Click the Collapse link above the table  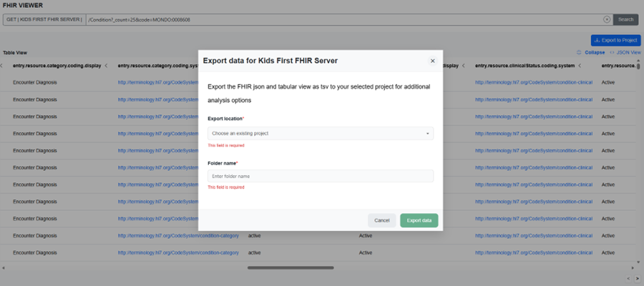tap(595, 52)
